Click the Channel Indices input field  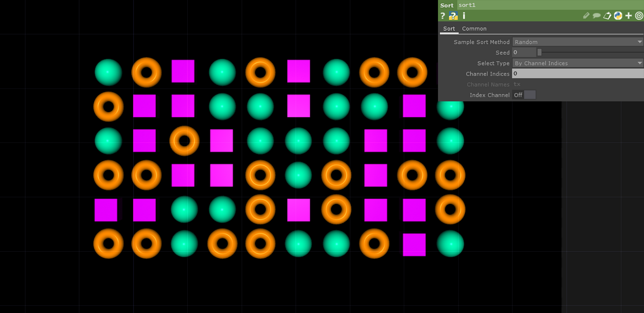578,74
